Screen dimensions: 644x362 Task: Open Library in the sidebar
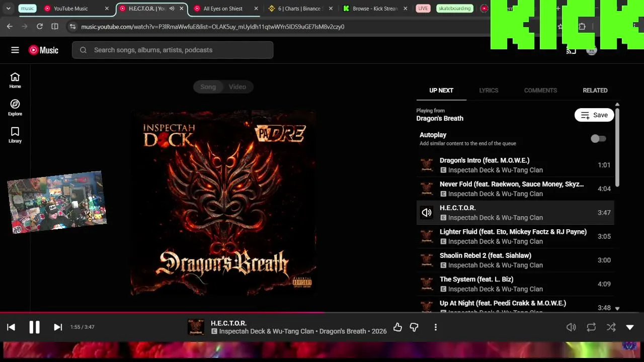(15, 135)
